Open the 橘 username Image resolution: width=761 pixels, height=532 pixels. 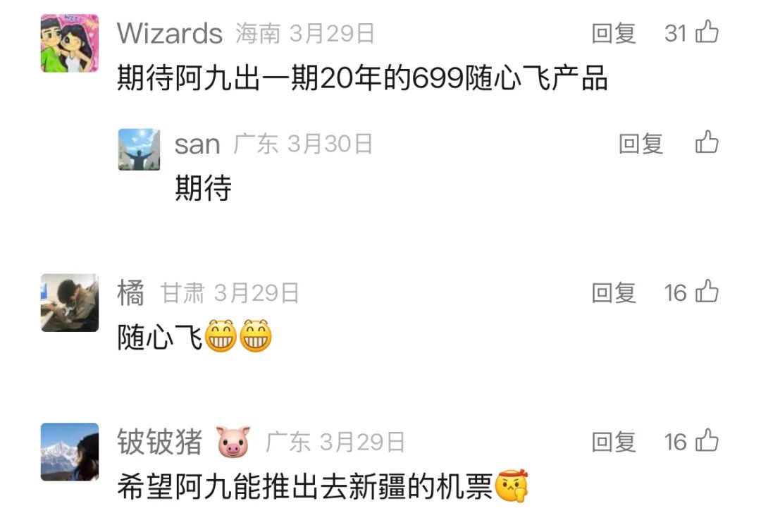coord(130,292)
